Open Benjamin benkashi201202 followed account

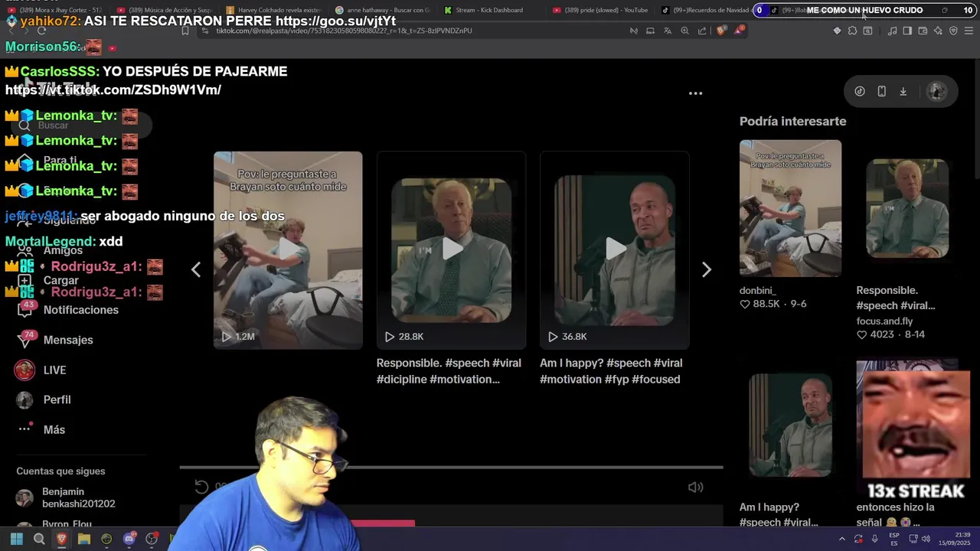(67, 497)
